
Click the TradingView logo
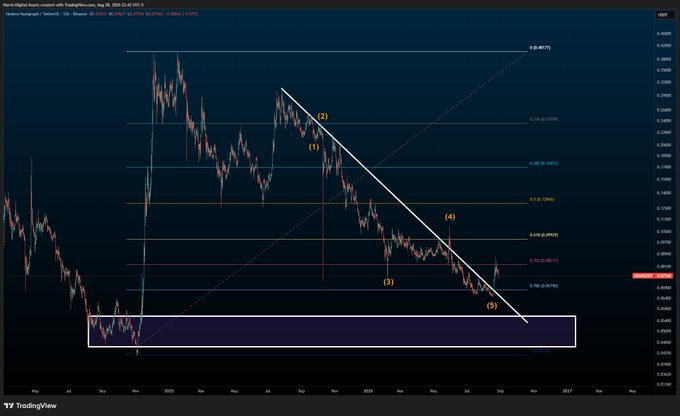[x=30, y=406]
